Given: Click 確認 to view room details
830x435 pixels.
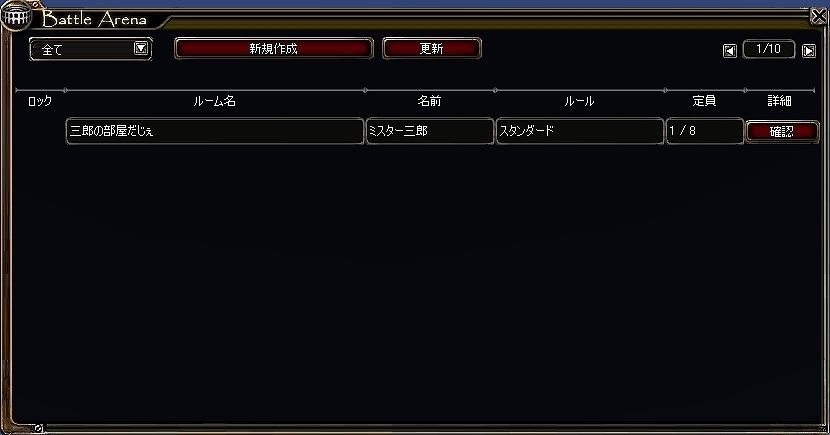Looking at the screenshot, I should (x=782, y=131).
